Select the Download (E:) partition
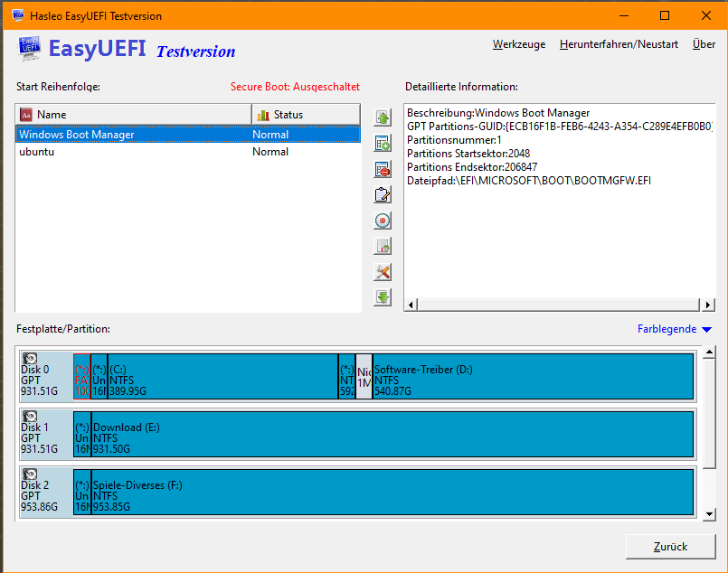The image size is (728, 573). [392, 435]
